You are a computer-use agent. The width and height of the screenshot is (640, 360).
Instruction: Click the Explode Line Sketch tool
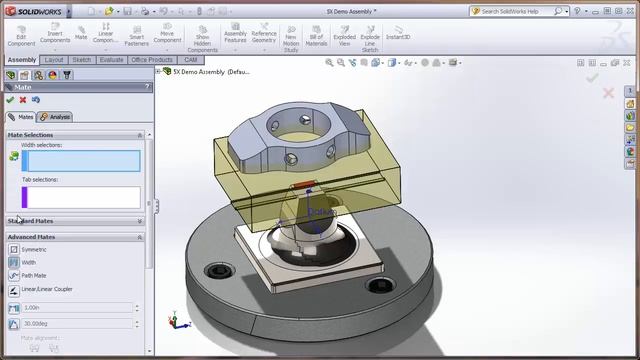coord(370,39)
